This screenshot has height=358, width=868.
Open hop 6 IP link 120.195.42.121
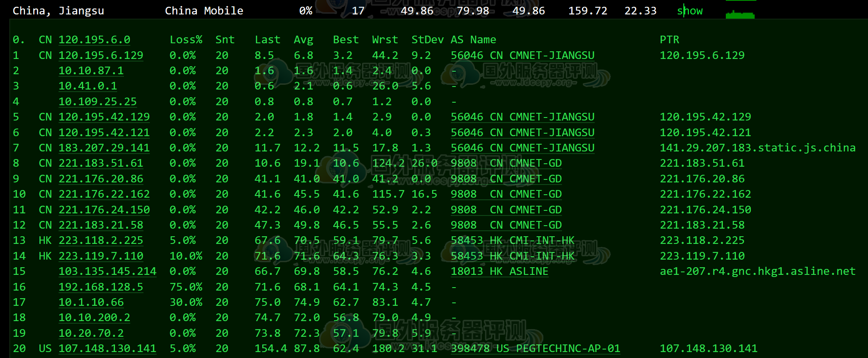pos(104,133)
